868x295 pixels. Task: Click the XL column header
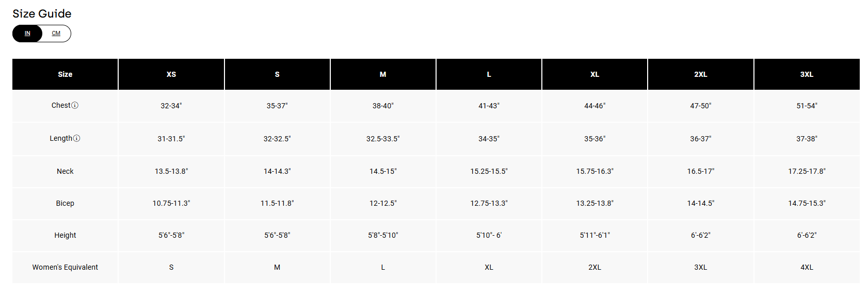[x=594, y=74]
